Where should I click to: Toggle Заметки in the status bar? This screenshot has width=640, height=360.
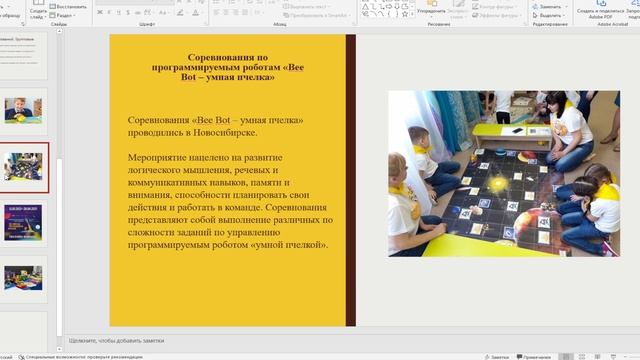coord(497,357)
